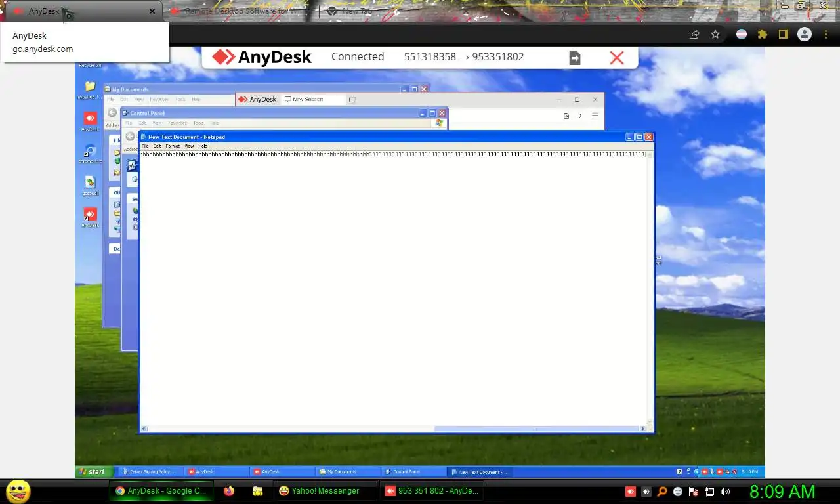This screenshot has height=504, width=840.
Task: Select the gtopl.dll file on desktop
Action: click(90, 185)
